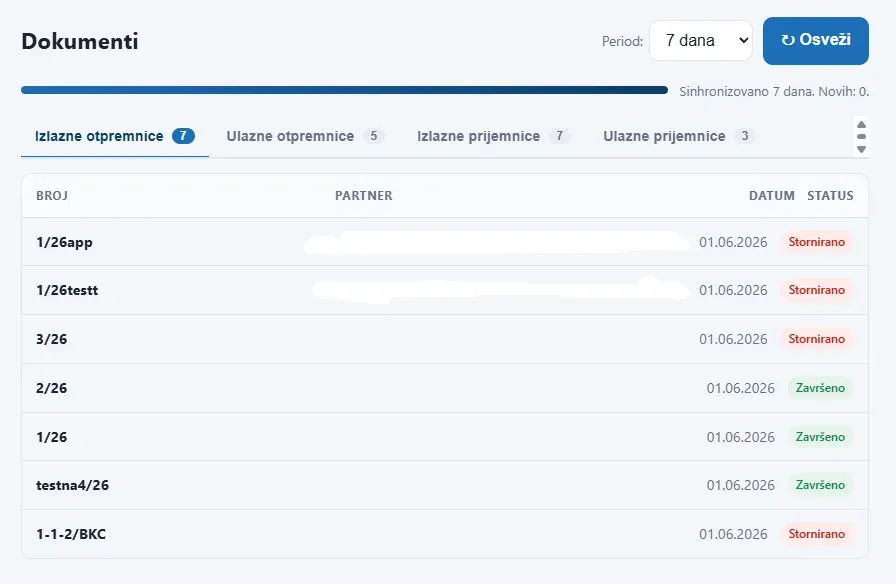Click the date in the 1-1-2/BKC row
The height and width of the screenshot is (584, 896).
[x=733, y=534]
